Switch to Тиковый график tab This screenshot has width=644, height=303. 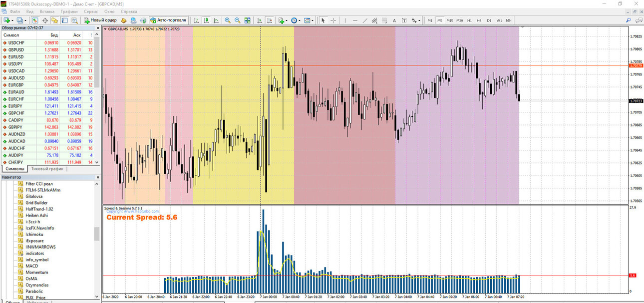point(47,168)
